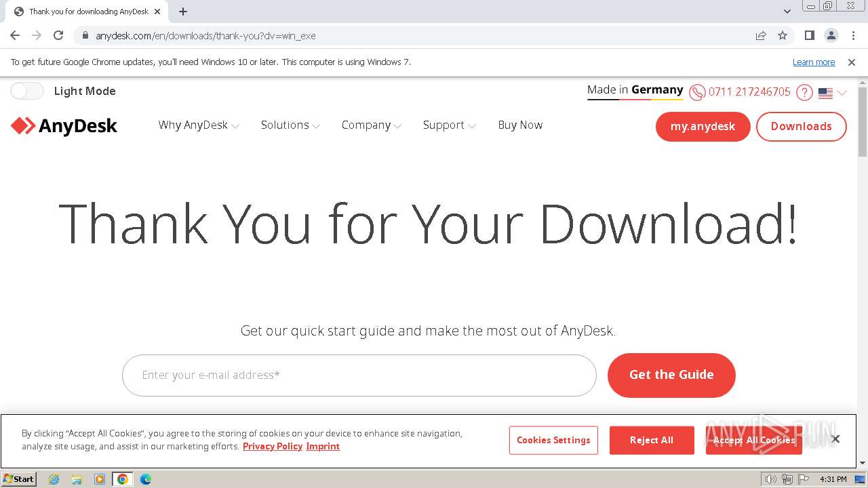Bookmark this page with the star icon

pos(783,36)
